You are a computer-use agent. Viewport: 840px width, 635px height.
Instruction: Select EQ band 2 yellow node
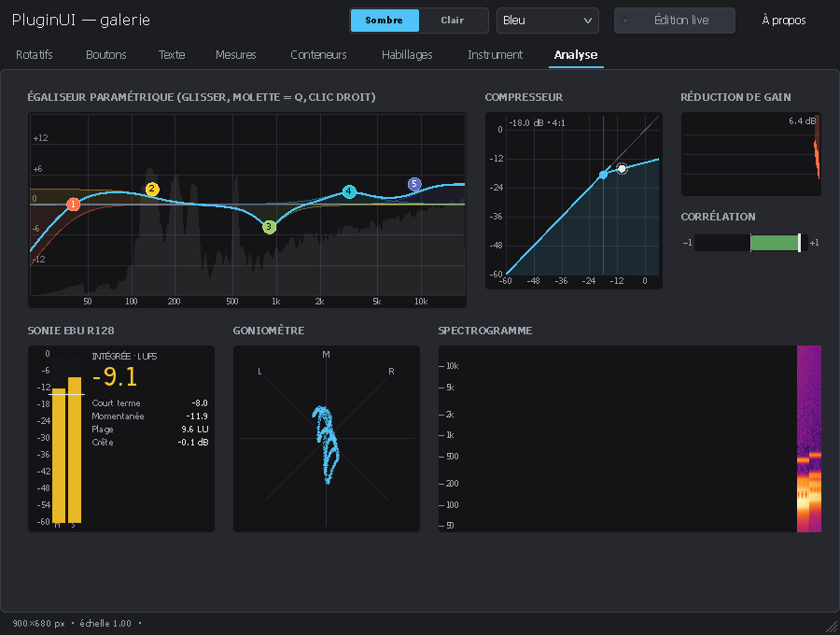click(152, 189)
